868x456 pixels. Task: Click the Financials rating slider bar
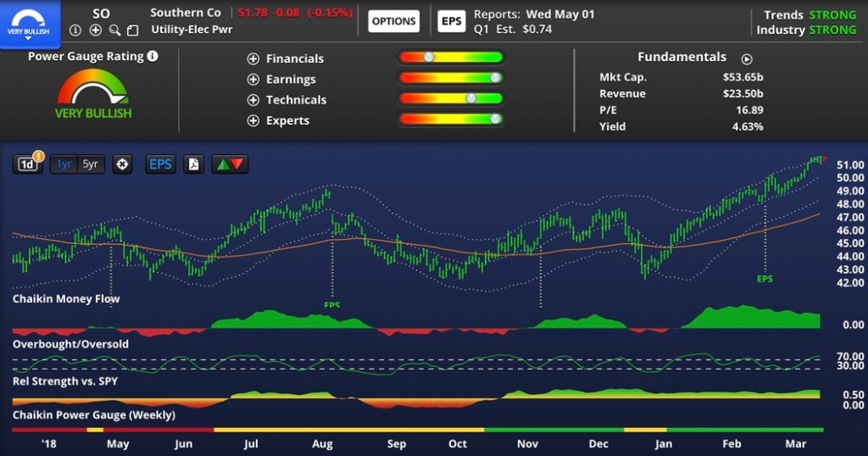450,58
